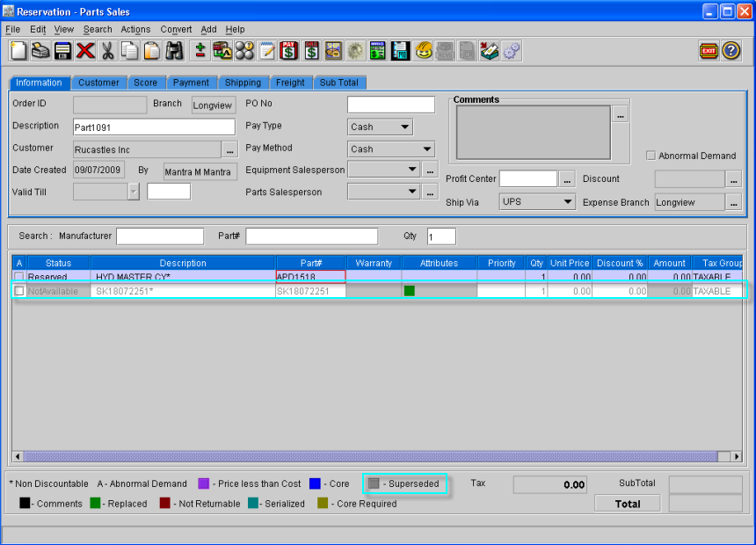This screenshot has height=545, width=756.
Task: Click in the Part# search field
Action: pos(311,236)
